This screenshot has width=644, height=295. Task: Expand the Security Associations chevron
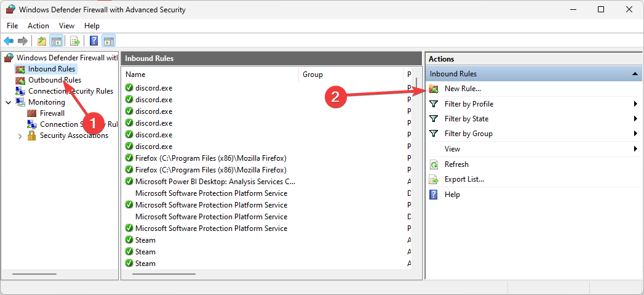[x=20, y=135]
